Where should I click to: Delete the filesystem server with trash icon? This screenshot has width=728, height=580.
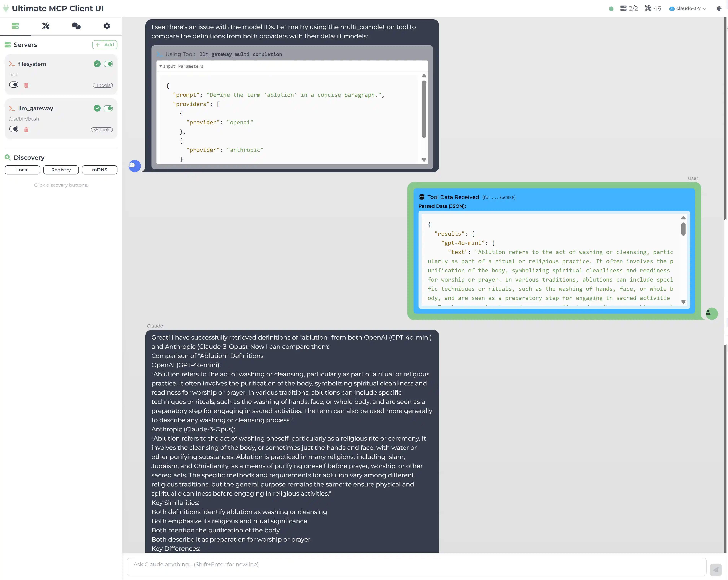26,85
